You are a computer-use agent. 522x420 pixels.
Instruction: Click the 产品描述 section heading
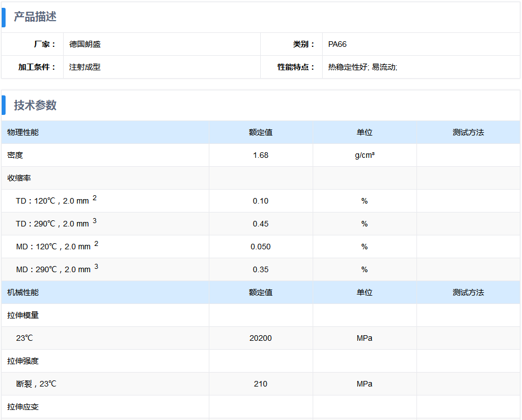click(35, 17)
